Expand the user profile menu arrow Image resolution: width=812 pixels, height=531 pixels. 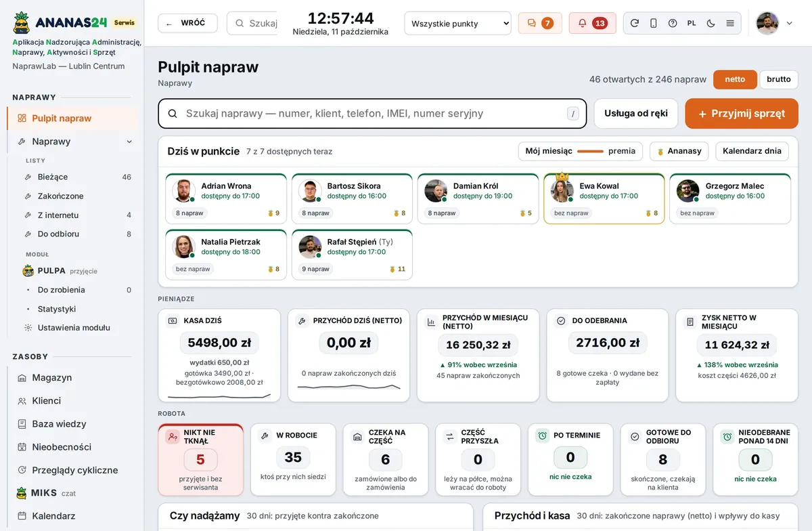pos(789,23)
